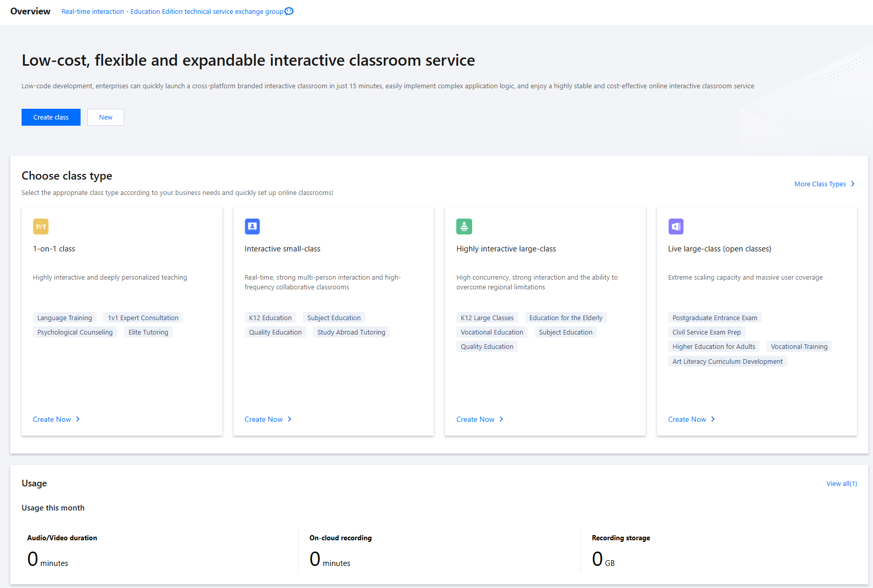This screenshot has height=588, width=873.
Task: Click the Highly interactive large-class icon
Action: point(464,226)
